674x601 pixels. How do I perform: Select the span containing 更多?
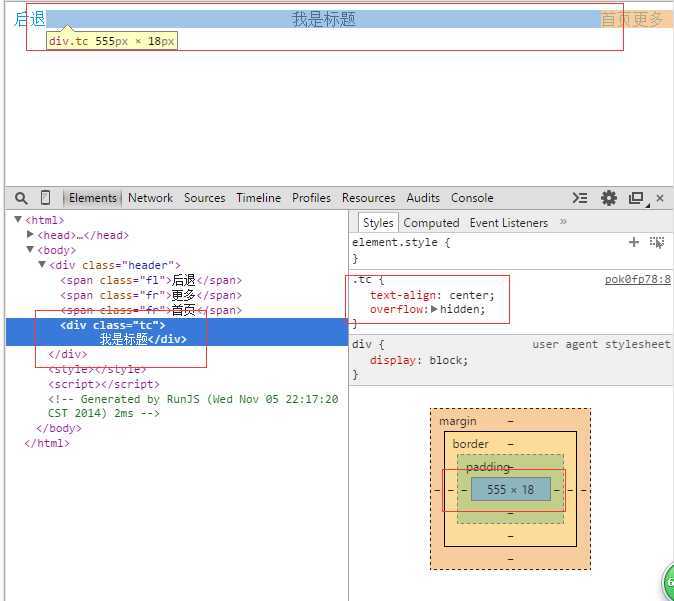click(x=151, y=295)
